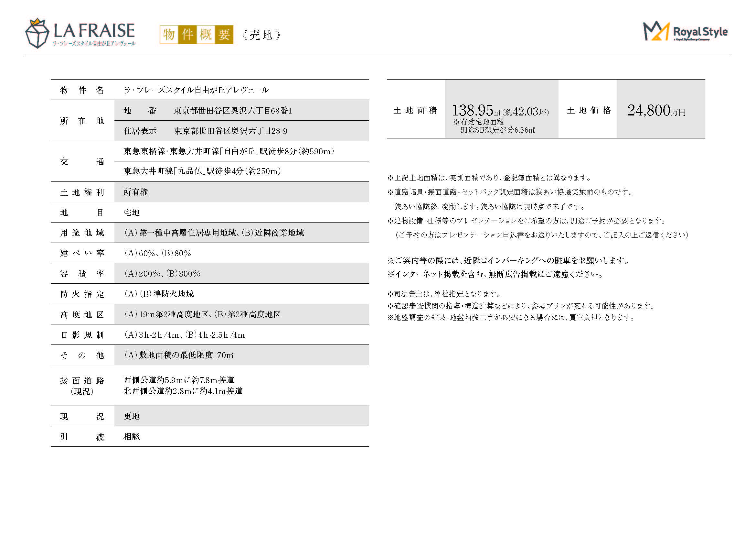The height and width of the screenshot is (535, 756).
Task: Click the 所有権 land rights cell
Action: (x=136, y=192)
